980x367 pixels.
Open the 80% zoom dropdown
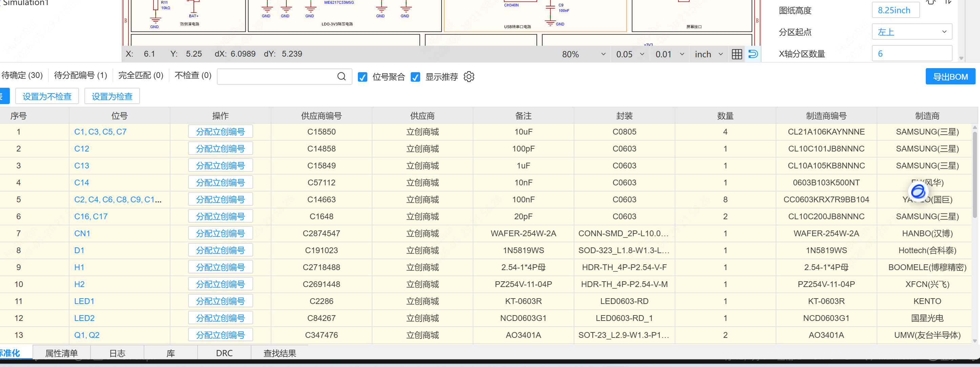[x=583, y=54]
